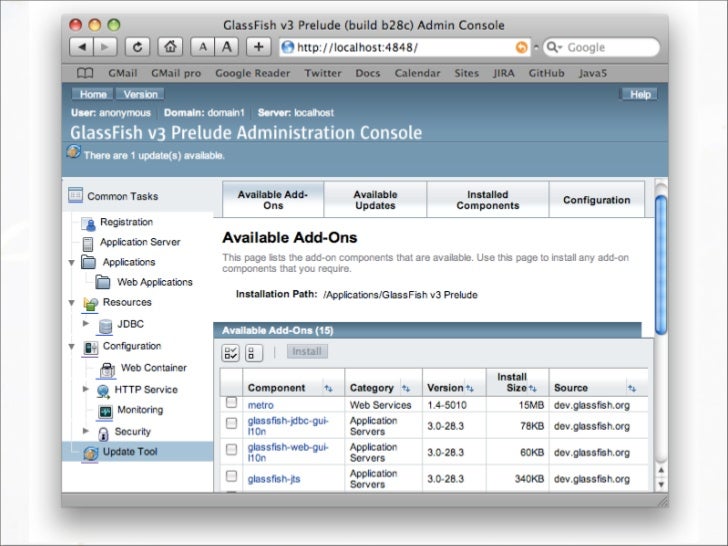Decrease text size with the small A button
This screenshot has width=728, height=546.
coord(202,47)
